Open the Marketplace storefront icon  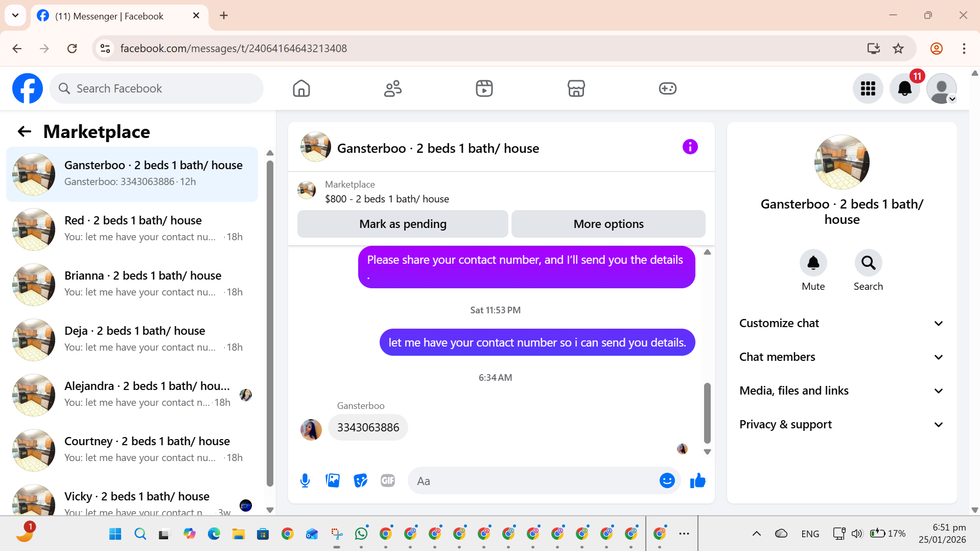click(576, 88)
